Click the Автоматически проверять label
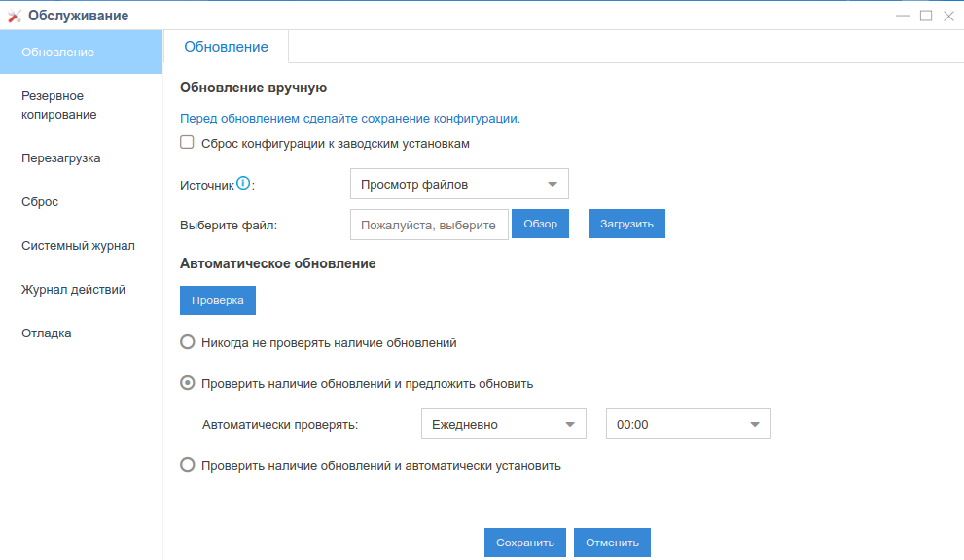 pos(280,424)
